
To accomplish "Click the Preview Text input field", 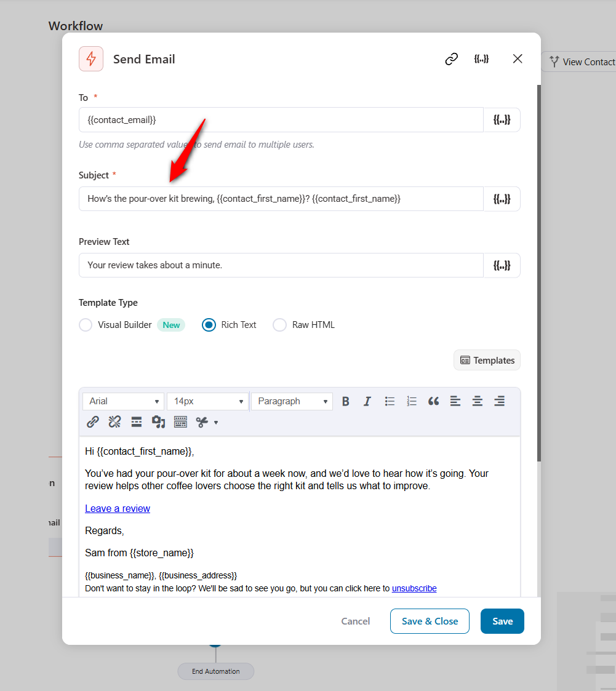I will 281,265.
